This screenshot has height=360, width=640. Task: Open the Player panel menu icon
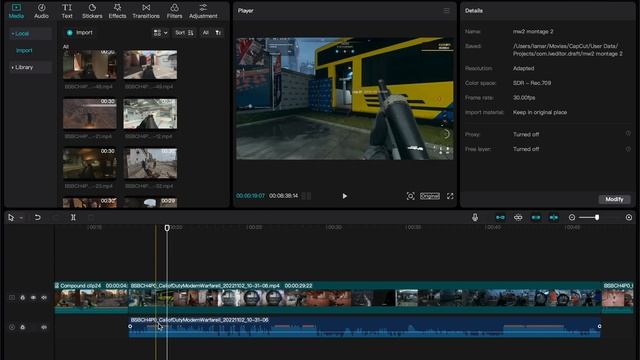(447, 11)
